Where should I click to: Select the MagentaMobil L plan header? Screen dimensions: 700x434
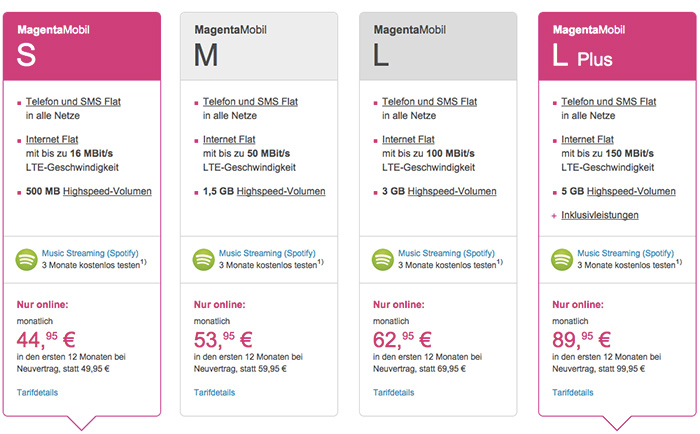(x=438, y=46)
